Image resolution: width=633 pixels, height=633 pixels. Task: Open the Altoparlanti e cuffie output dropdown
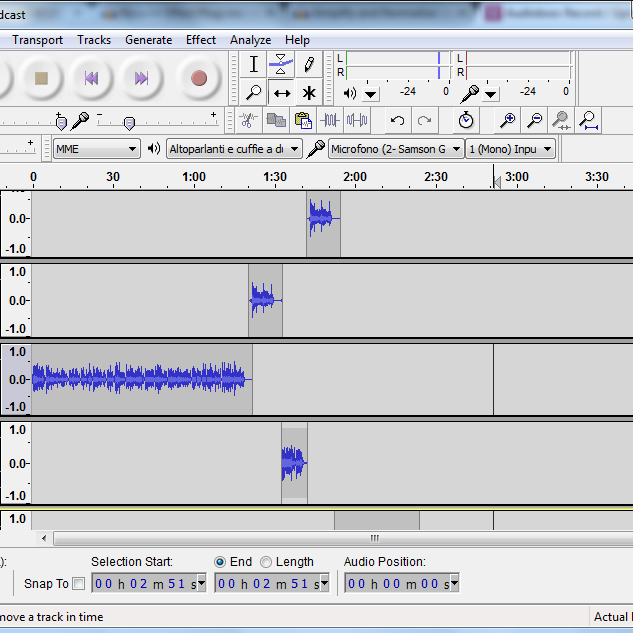234,149
